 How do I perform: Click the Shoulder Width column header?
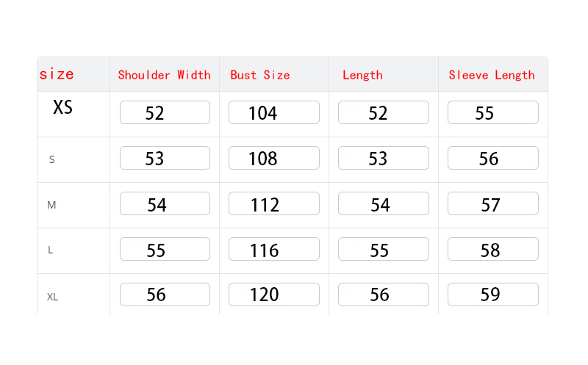point(164,75)
